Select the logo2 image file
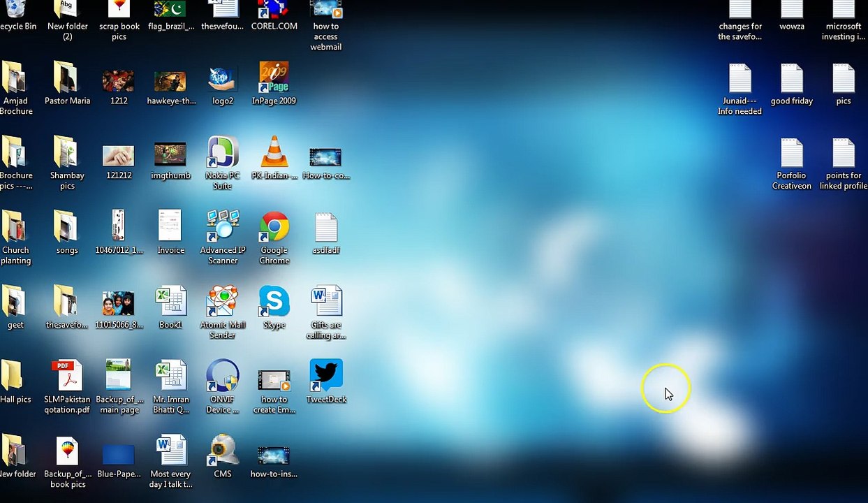Viewport: 868px width, 503px height. tap(223, 83)
